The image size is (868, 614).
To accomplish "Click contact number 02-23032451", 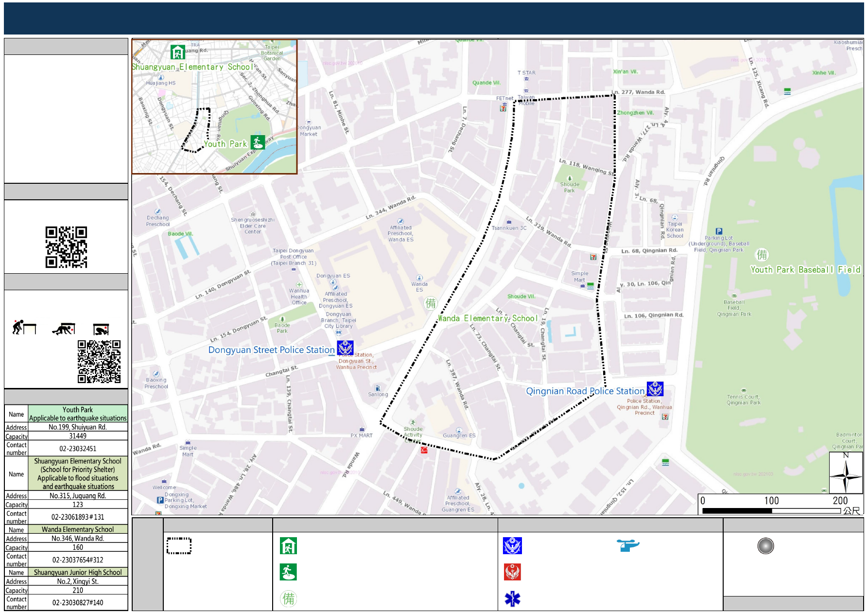I will point(78,448).
